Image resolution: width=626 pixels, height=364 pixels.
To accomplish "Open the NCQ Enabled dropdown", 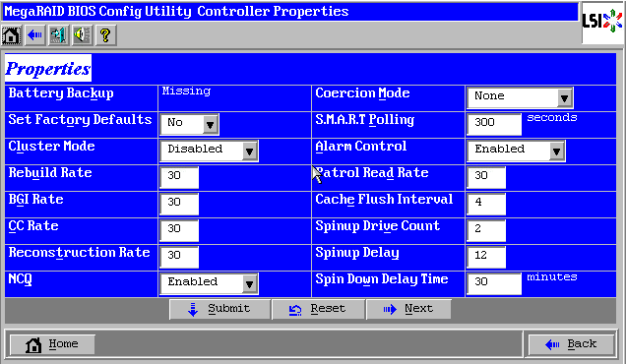I will tap(209, 283).
